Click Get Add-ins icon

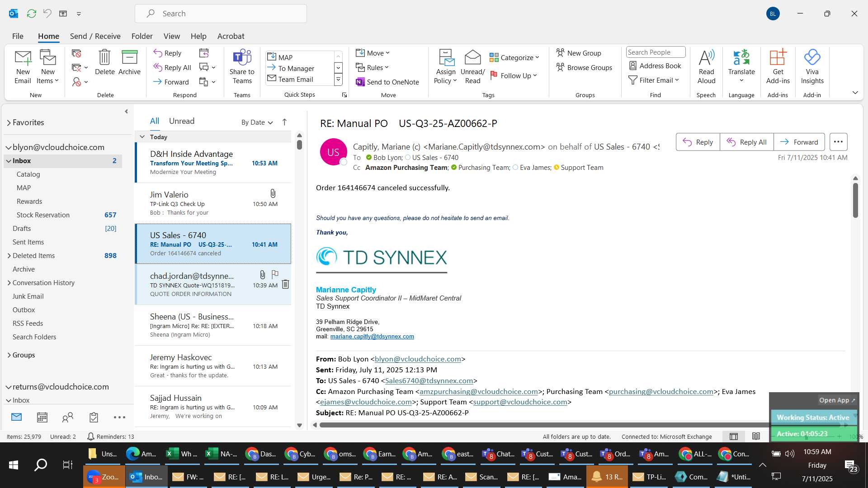(x=778, y=67)
